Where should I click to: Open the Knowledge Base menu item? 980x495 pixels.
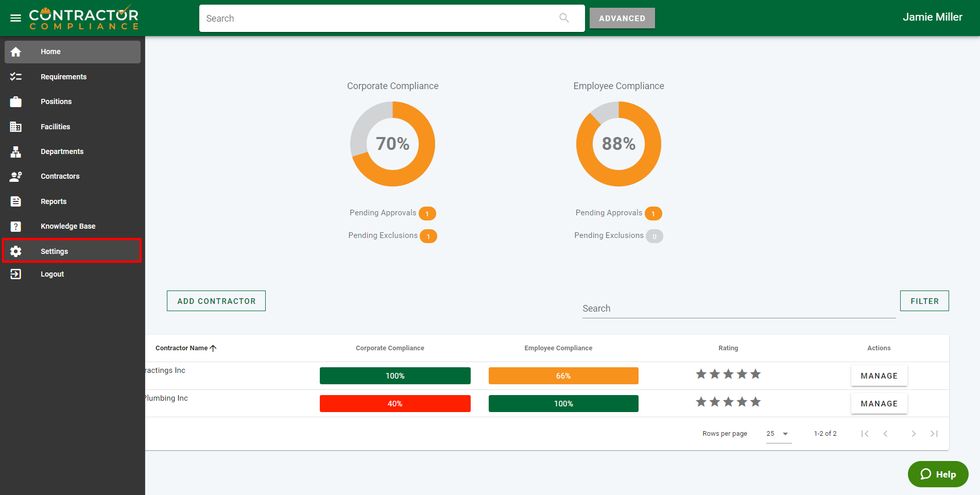[x=68, y=226]
